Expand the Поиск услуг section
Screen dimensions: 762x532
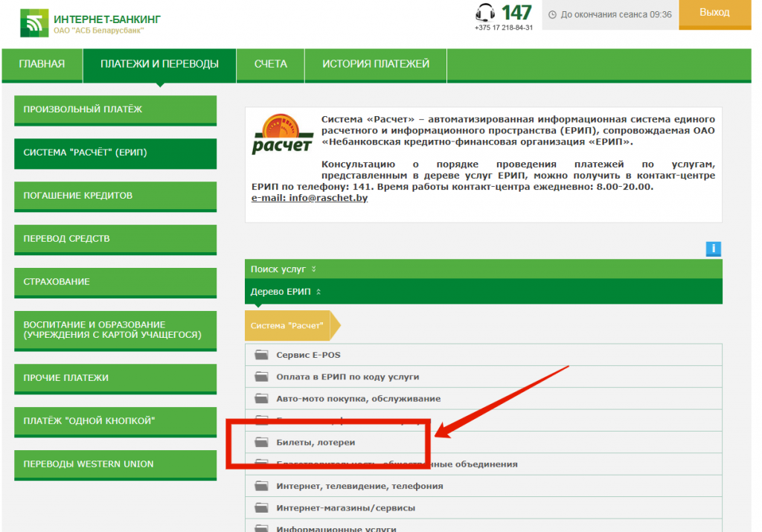pos(484,269)
